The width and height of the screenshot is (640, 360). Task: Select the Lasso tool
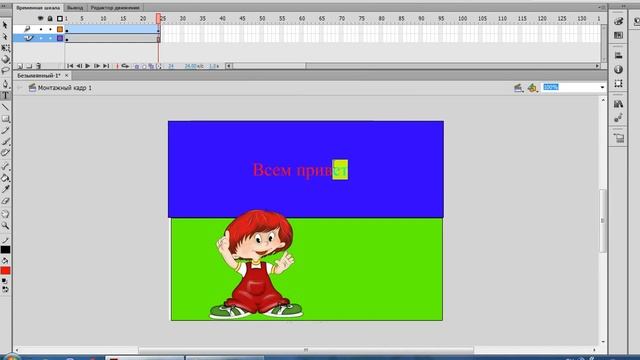[5, 71]
